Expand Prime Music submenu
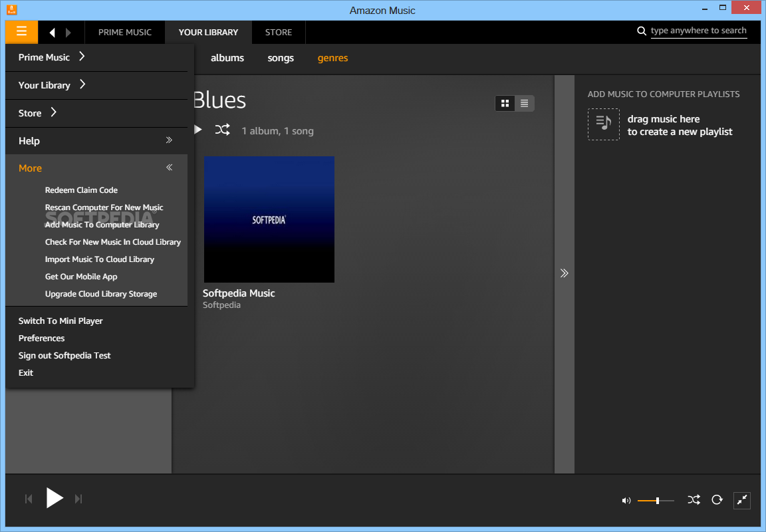The image size is (766, 532). coord(96,57)
